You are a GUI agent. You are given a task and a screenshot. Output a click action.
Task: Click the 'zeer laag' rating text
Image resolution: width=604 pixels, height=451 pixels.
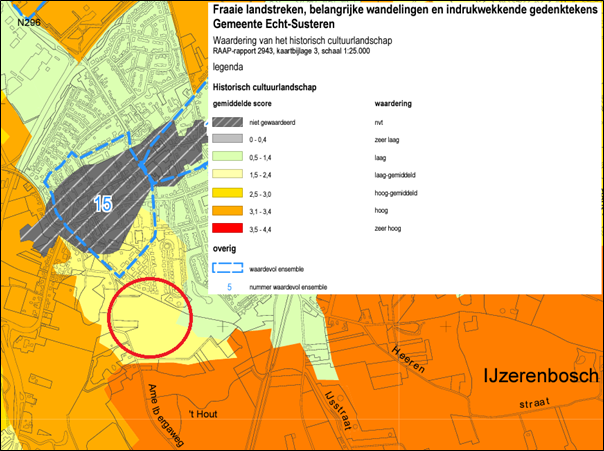[387, 140]
